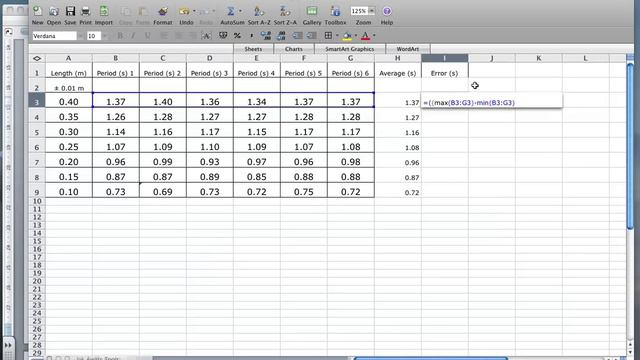Open the Gallery icon
Image resolution: width=640 pixels, height=360 pixels.
coord(312,11)
